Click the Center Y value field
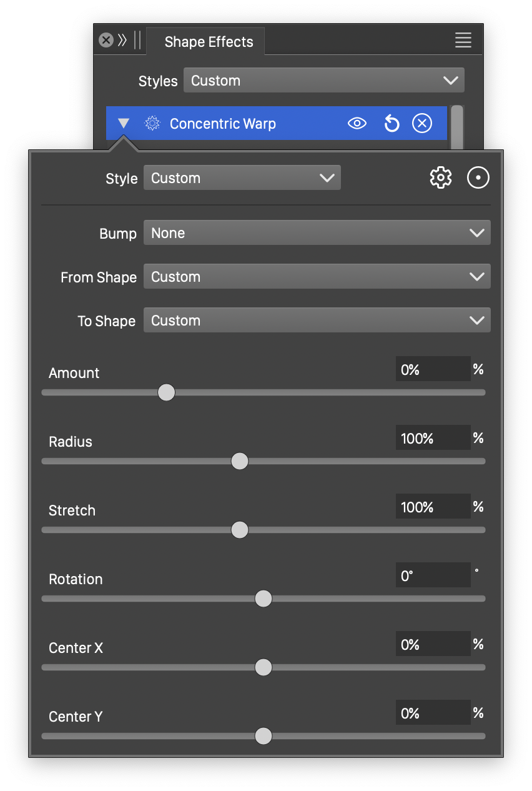This screenshot has height=791, width=532. [432, 713]
